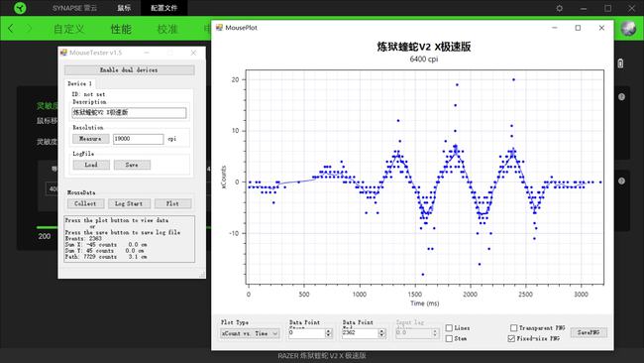Select the 配置文件 tab in Synapse

[163, 8]
